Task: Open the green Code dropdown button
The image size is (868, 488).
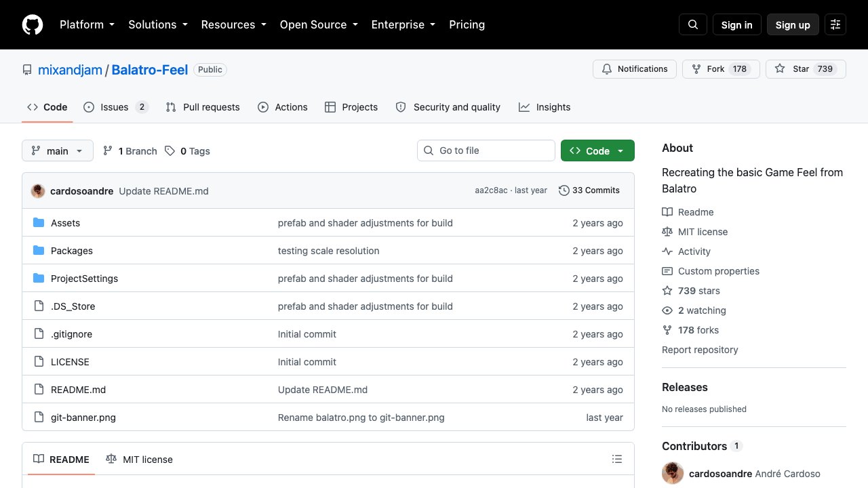Action: [597, 151]
